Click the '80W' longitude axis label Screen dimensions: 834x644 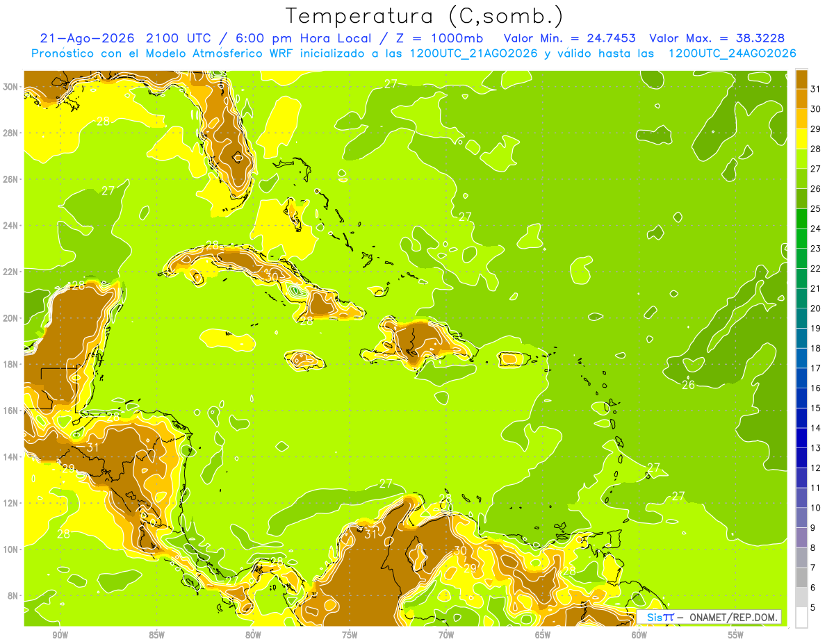(x=253, y=635)
